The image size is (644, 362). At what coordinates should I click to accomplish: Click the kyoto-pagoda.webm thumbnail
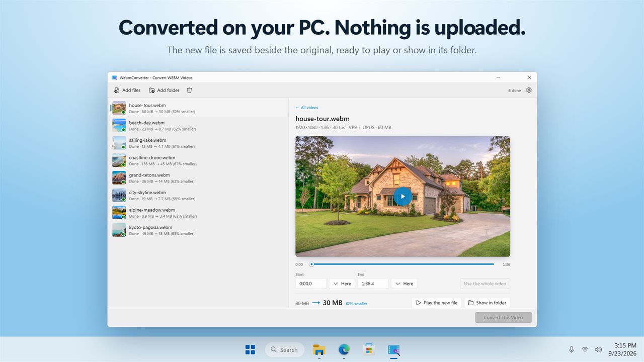click(x=119, y=230)
